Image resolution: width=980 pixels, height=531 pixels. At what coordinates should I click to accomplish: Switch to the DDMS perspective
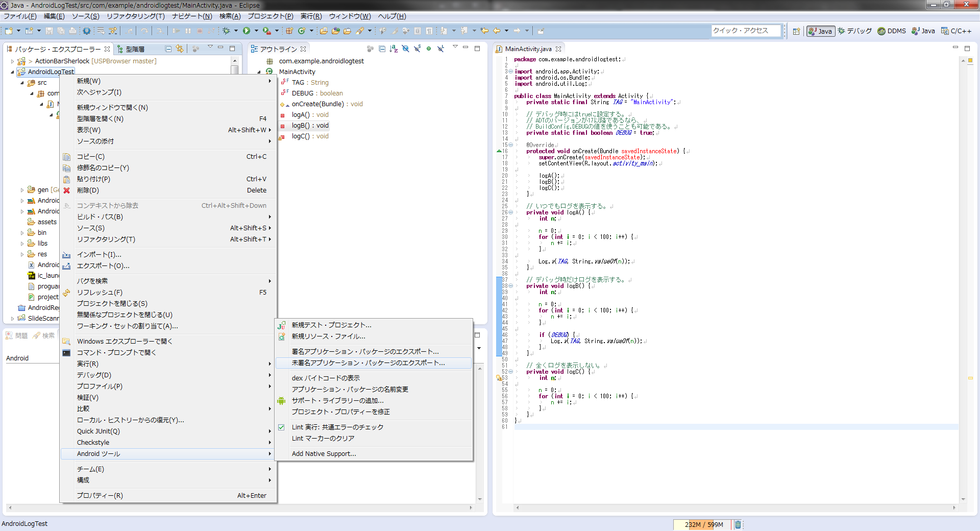pos(892,31)
